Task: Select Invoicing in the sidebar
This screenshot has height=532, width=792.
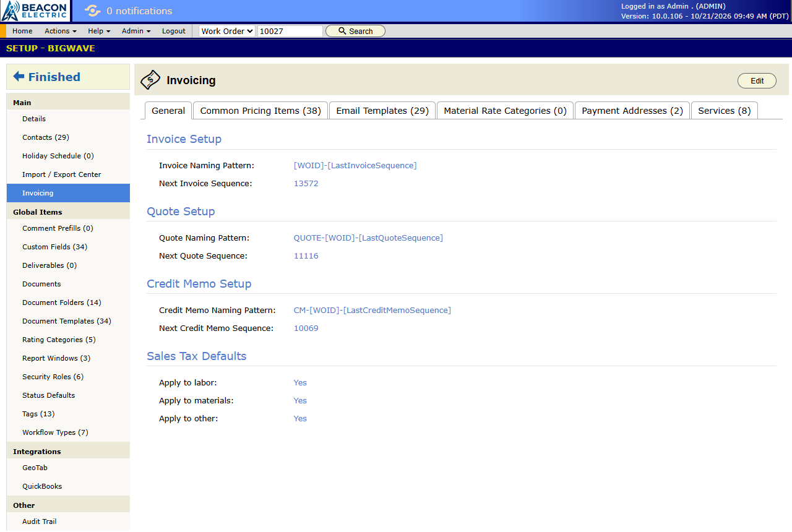Action: (x=68, y=193)
